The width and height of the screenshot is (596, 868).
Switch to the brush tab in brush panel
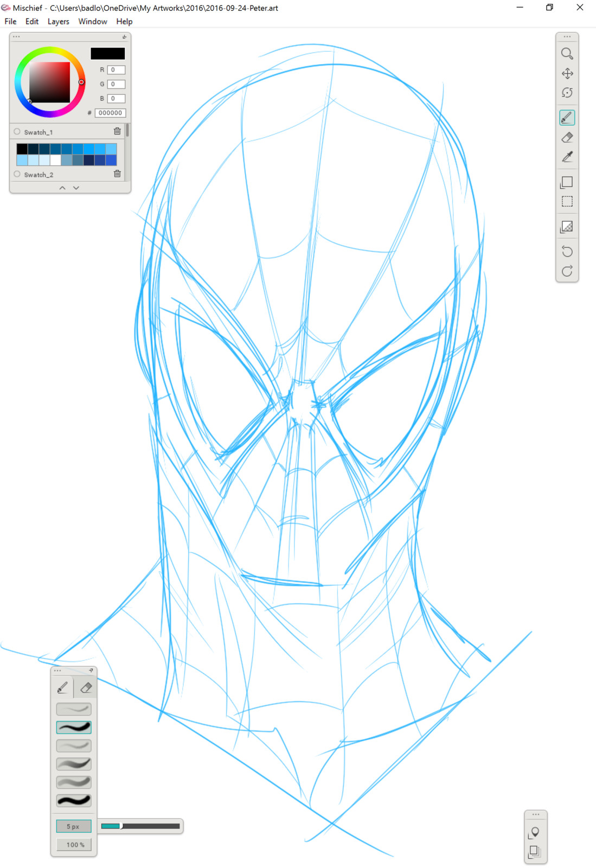point(62,687)
